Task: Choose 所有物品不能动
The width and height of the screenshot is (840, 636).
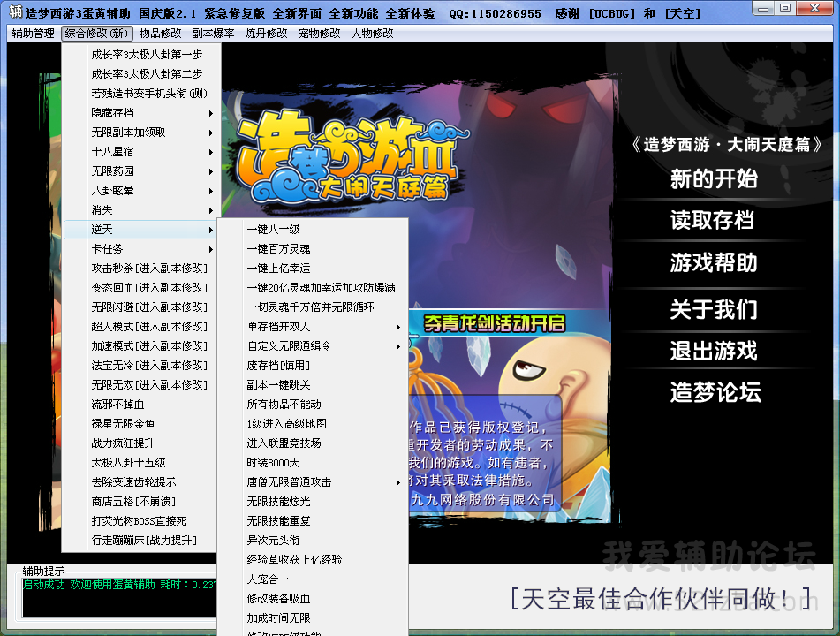Action: click(x=313, y=405)
